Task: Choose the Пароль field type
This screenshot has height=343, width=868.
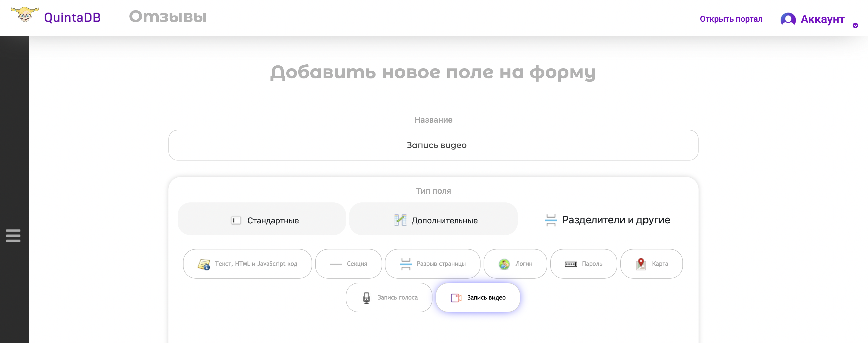Action: [x=584, y=264]
